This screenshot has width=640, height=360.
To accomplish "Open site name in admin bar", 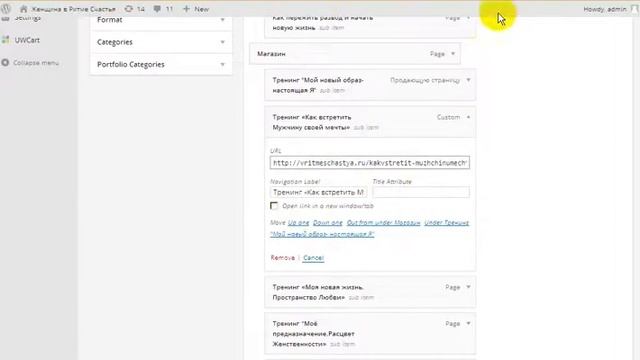I will click(73, 9).
